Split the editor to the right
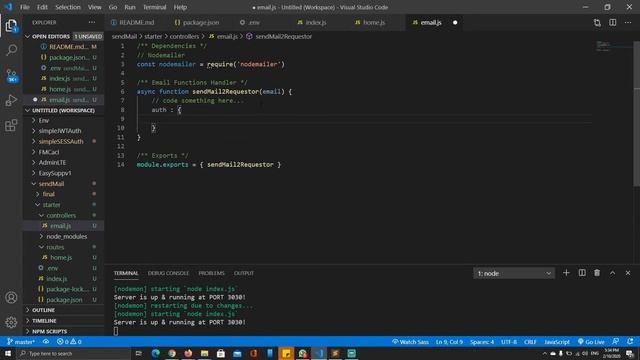640x360 pixels. [613, 22]
